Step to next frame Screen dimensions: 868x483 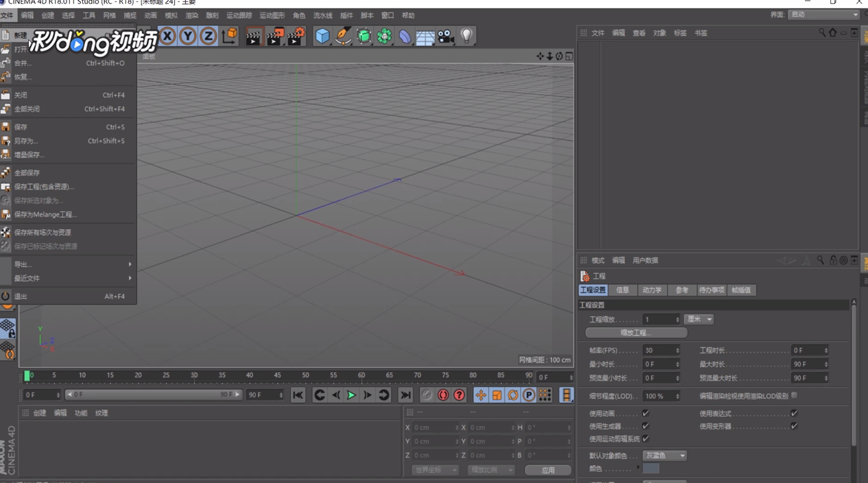[367, 395]
